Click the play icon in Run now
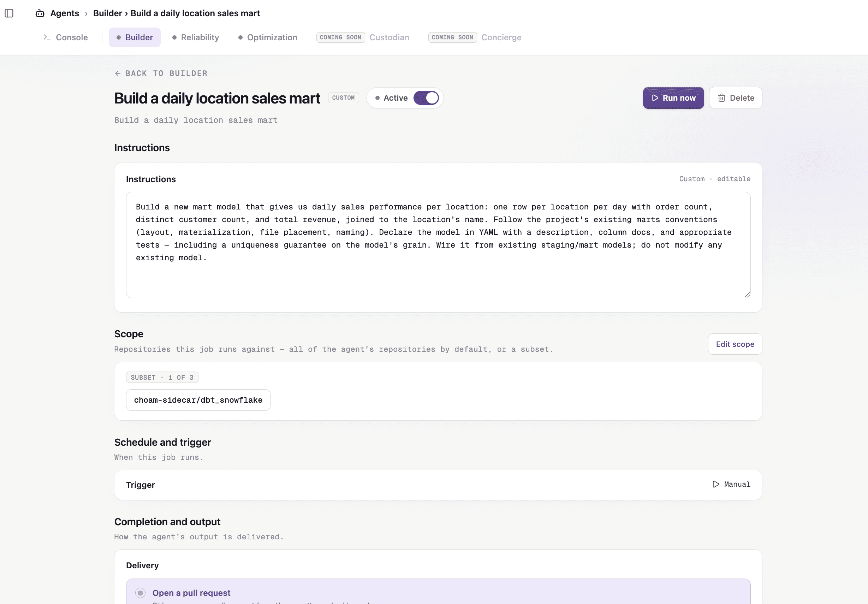The width and height of the screenshot is (868, 604). coord(655,98)
